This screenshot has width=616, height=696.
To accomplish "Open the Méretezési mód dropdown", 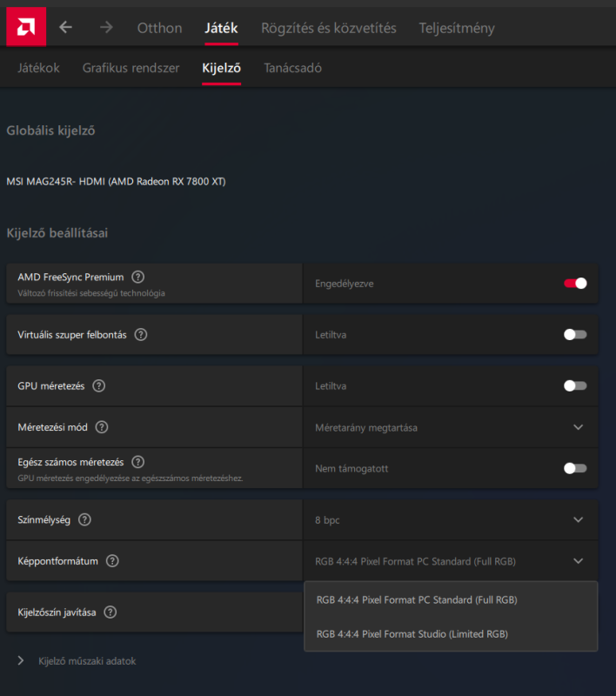I will tap(451, 427).
